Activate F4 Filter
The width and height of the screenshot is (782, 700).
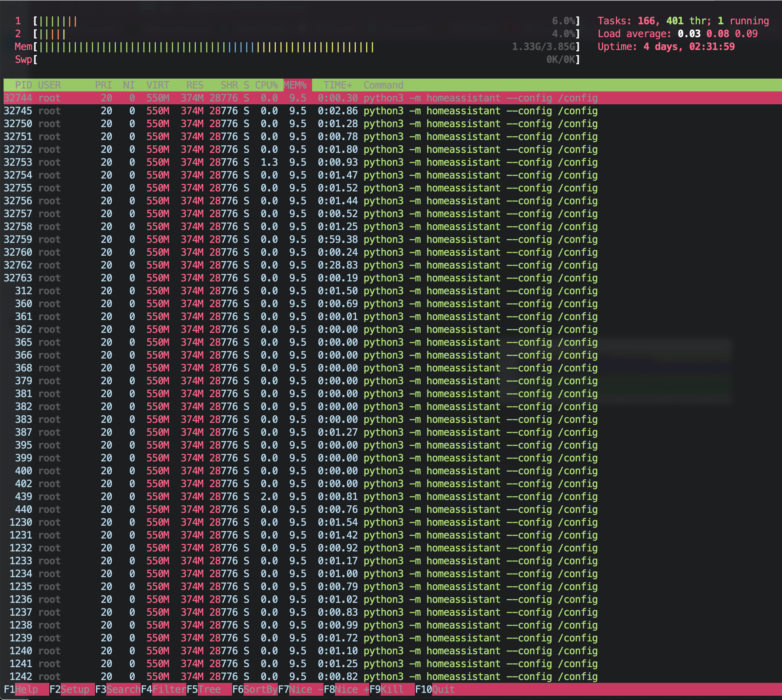point(164,690)
